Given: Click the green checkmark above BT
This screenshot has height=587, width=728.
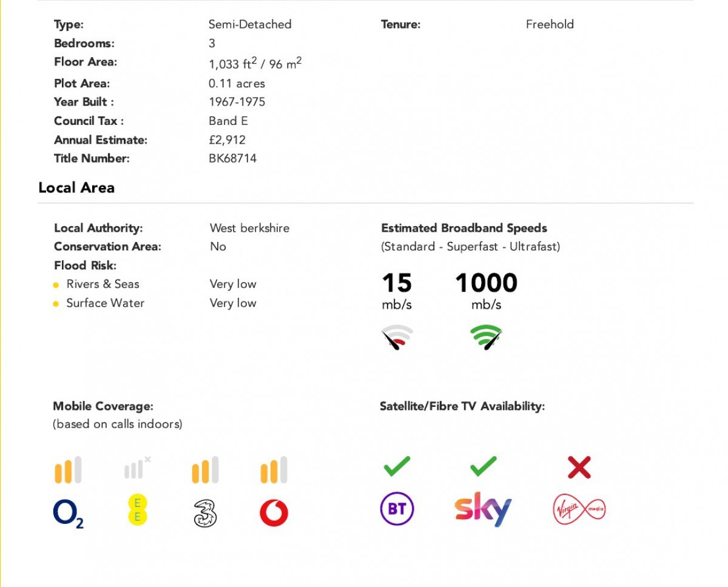Looking at the screenshot, I should (x=397, y=466).
